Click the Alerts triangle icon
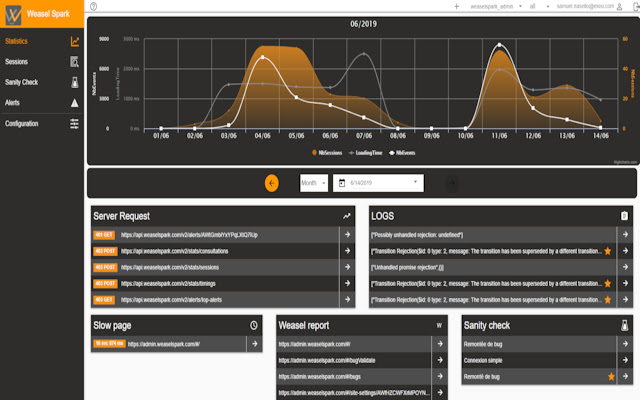This screenshot has width=640, height=400. coord(75,102)
